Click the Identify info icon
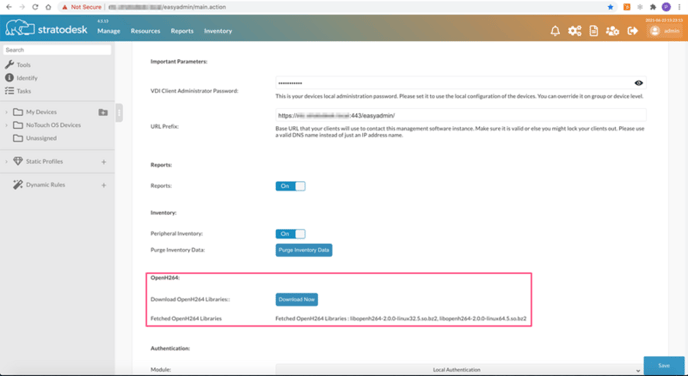Screen dimensions: 688x376 (x=9, y=78)
